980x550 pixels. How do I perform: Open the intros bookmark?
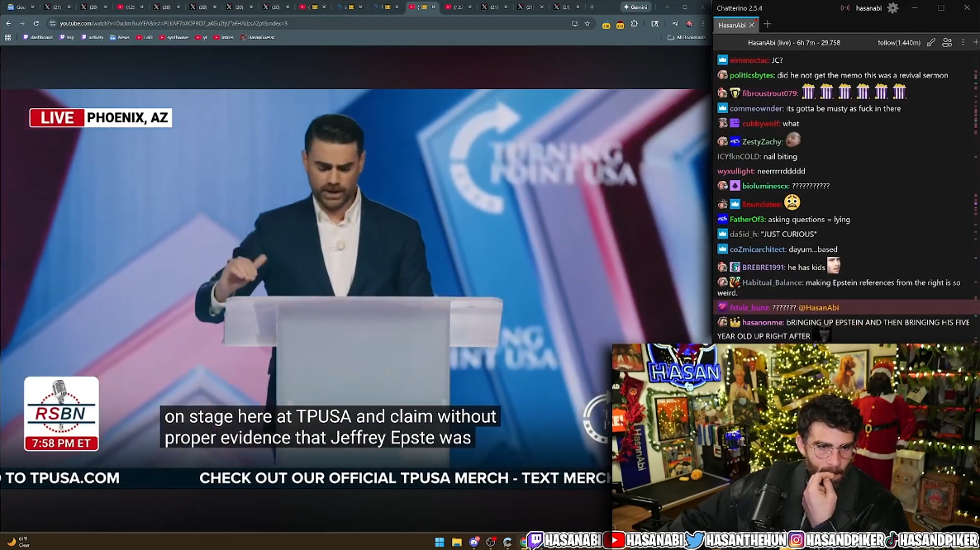(x=224, y=37)
